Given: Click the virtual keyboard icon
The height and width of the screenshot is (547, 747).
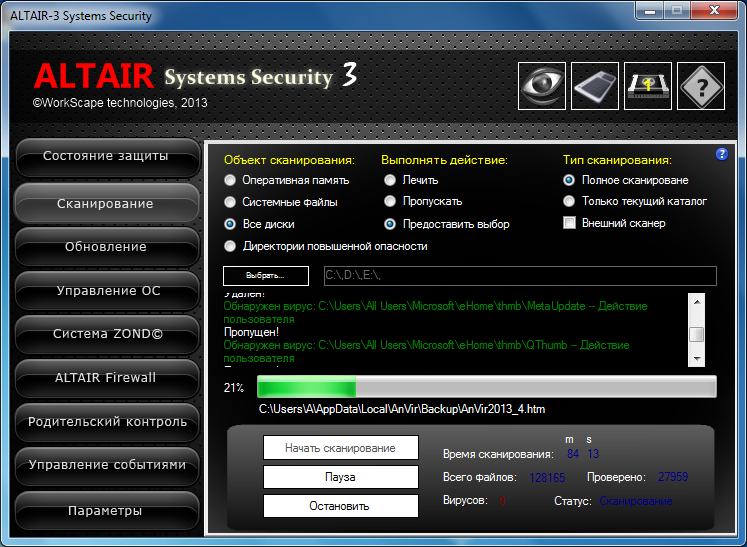Looking at the screenshot, I should click(595, 86).
